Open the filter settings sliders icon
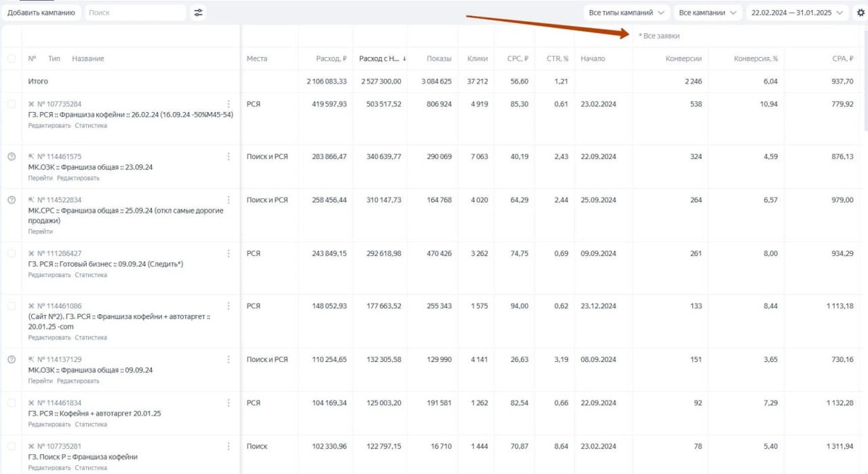The height and width of the screenshot is (474, 868). pyautogui.click(x=198, y=12)
